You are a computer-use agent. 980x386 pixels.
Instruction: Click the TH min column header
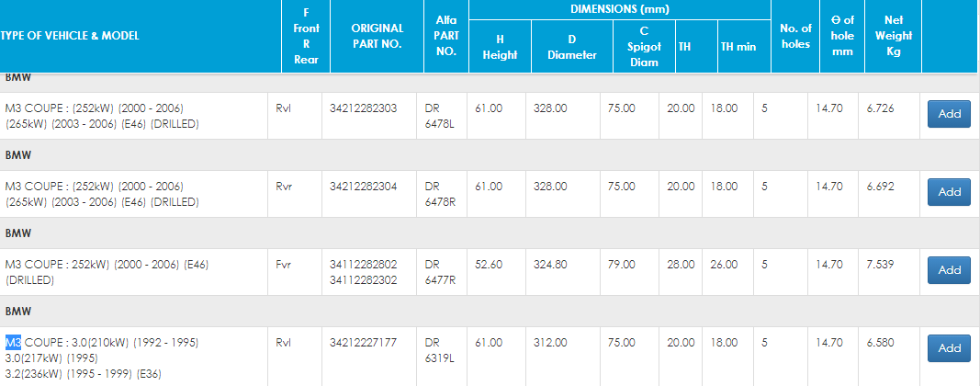738,47
